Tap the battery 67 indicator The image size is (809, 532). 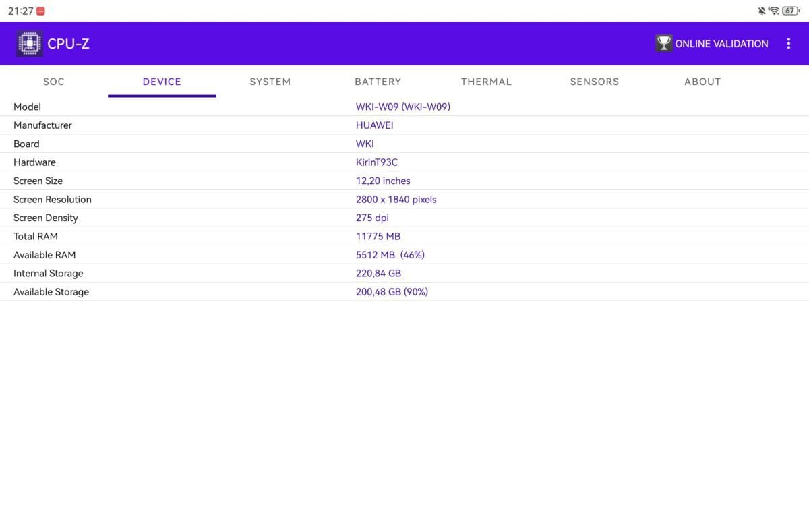click(x=790, y=11)
